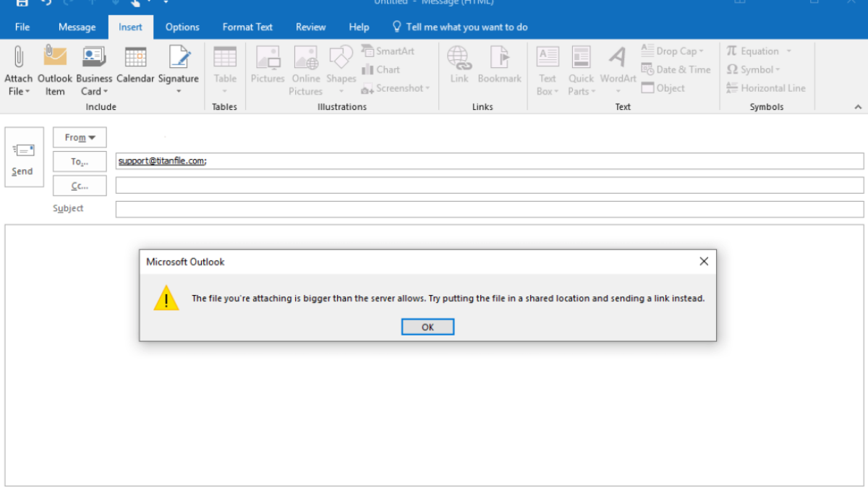Viewport: 868px width, 488px height.
Task: Add a hyperlink with the Link button
Action: click(459, 65)
